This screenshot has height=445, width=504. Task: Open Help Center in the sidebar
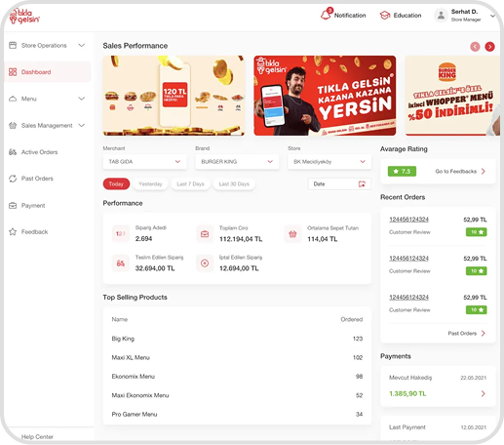[x=37, y=437]
